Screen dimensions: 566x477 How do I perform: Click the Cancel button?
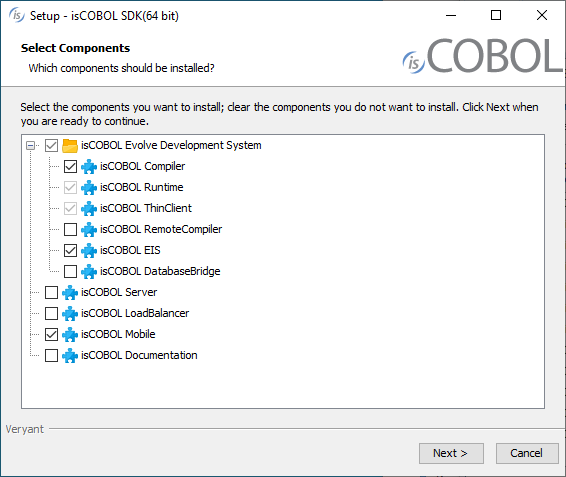pyautogui.click(x=527, y=453)
